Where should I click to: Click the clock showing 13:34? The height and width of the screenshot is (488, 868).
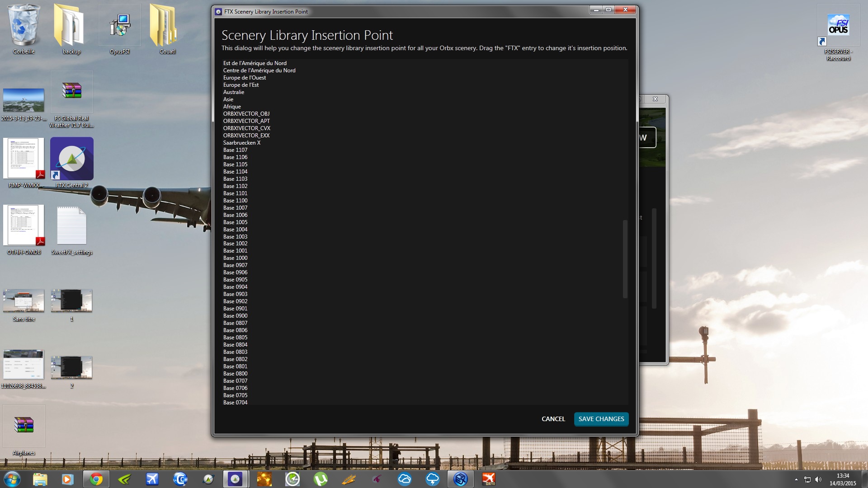pos(843,476)
